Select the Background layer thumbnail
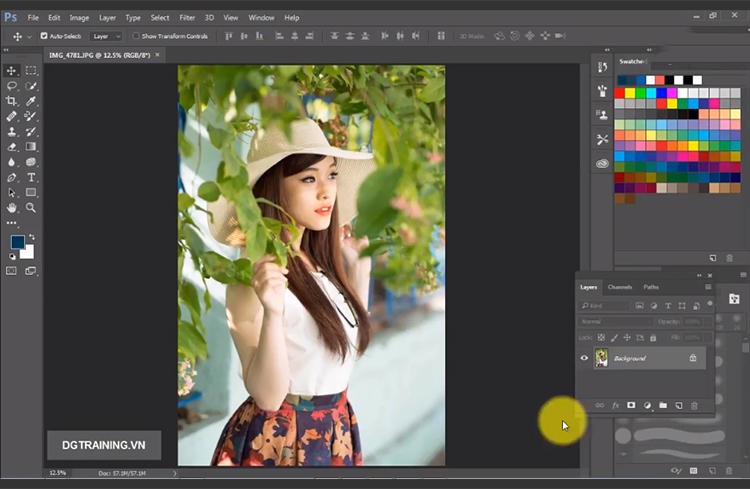This screenshot has width=750, height=489. pyautogui.click(x=602, y=358)
